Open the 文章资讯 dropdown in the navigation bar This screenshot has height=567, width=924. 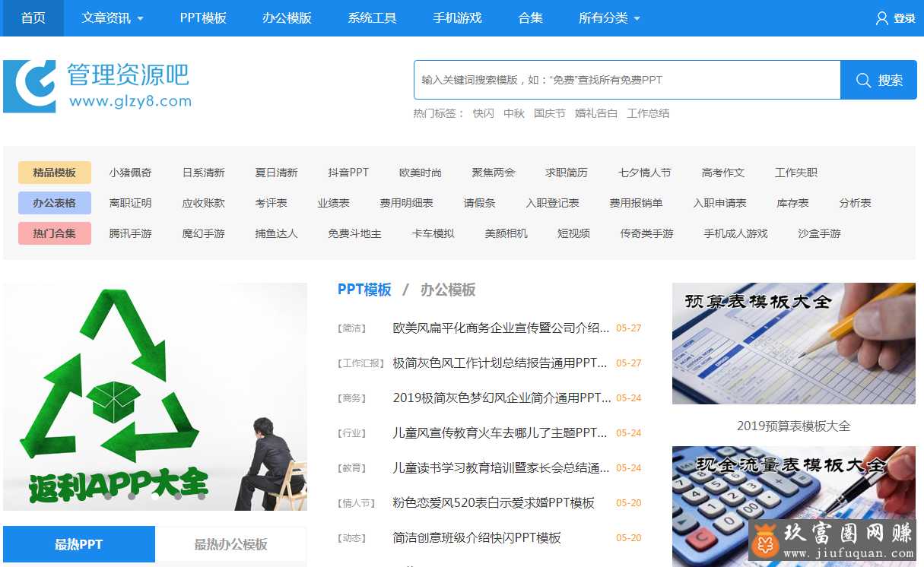coord(113,18)
